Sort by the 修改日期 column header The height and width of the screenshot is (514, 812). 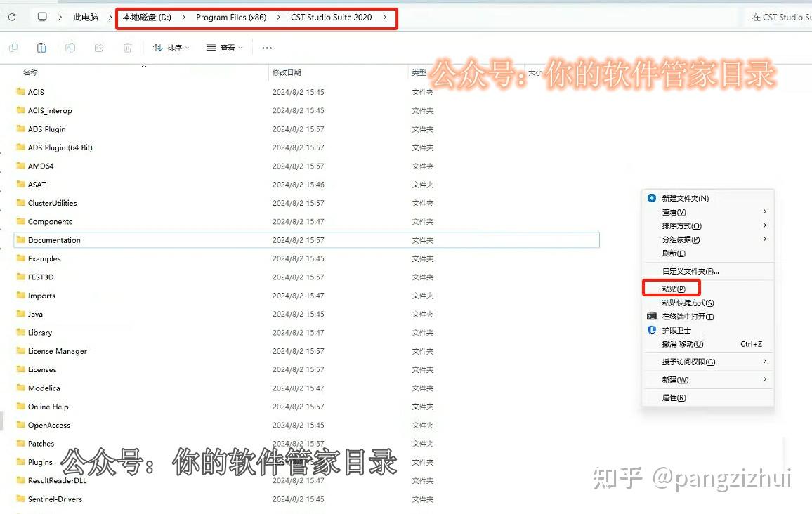pos(287,72)
